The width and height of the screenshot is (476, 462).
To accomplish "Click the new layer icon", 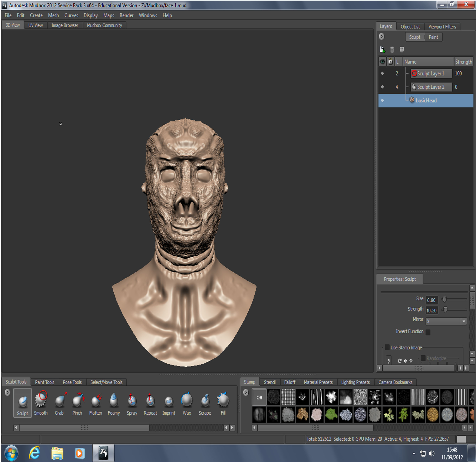I will (382, 50).
